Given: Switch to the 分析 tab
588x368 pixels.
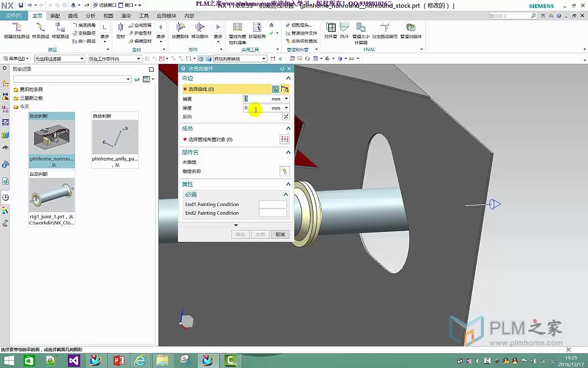Looking at the screenshot, I should [90, 15].
